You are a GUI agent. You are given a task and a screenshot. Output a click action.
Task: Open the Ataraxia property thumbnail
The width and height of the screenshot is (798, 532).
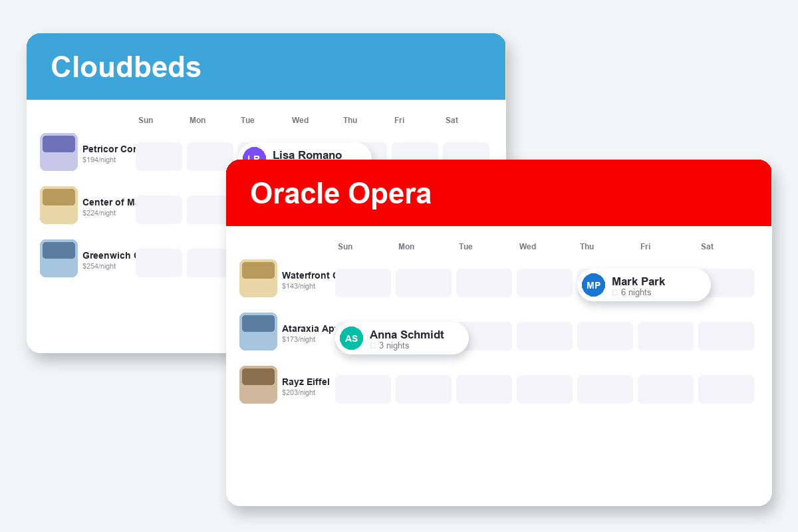[x=258, y=331]
